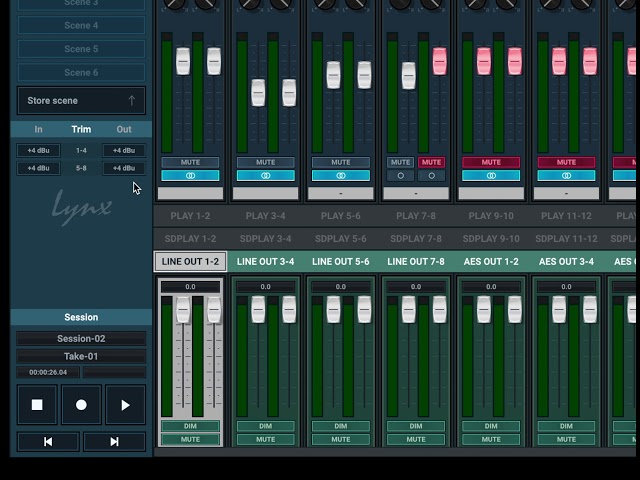This screenshot has width=640, height=480.
Task: Toggle stereo link on strip above PLAY 5-6
Action: 341,176
